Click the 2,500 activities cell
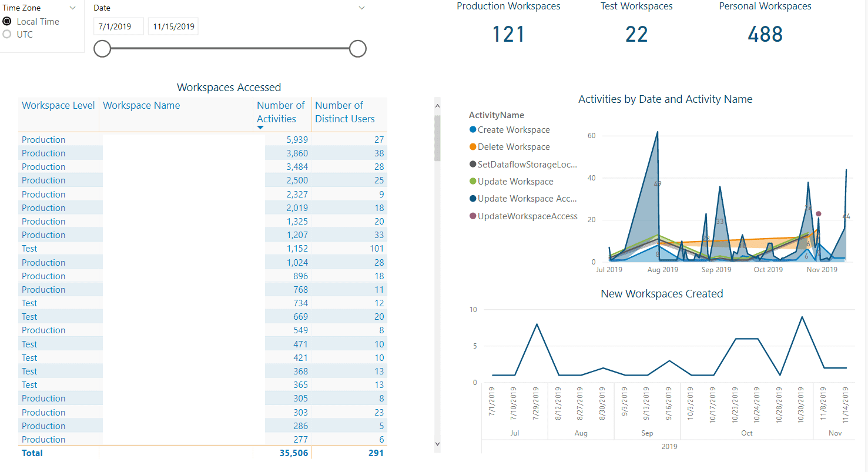868x472 pixels. tap(297, 180)
